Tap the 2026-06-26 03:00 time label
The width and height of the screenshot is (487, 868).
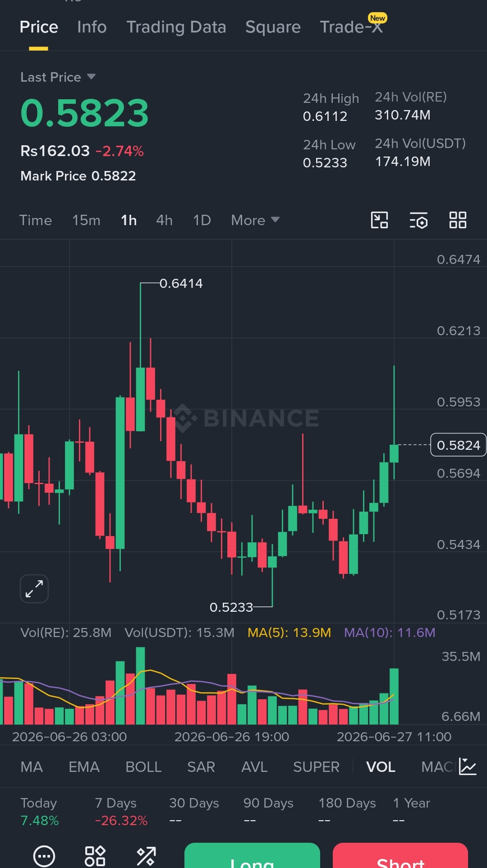pyautogui.click(x=69, y=737)
